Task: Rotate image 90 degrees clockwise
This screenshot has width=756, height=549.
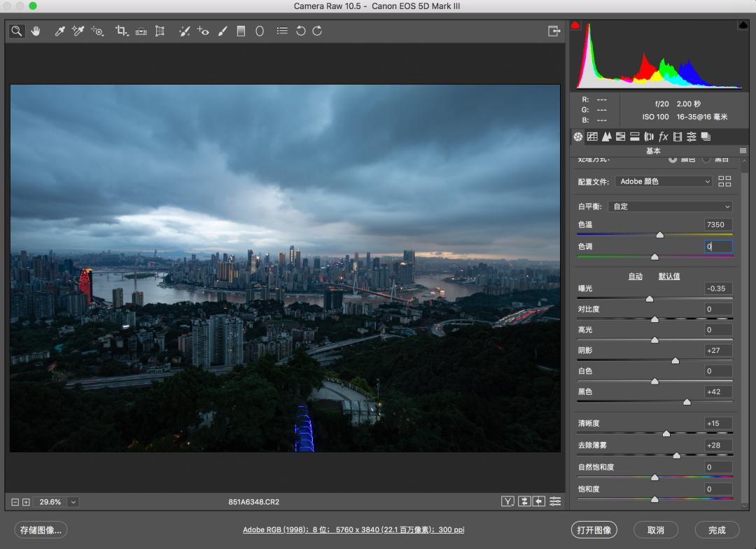Action: tap(317, 31)
